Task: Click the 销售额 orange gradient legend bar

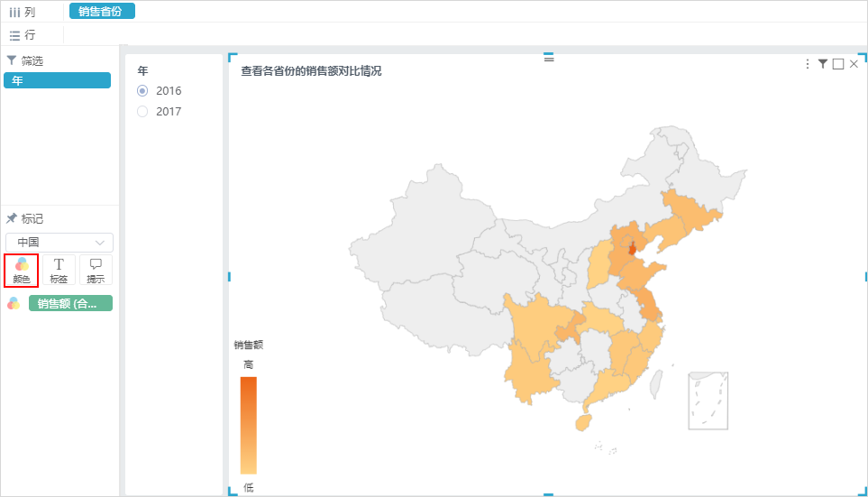Action: point(249,426)
